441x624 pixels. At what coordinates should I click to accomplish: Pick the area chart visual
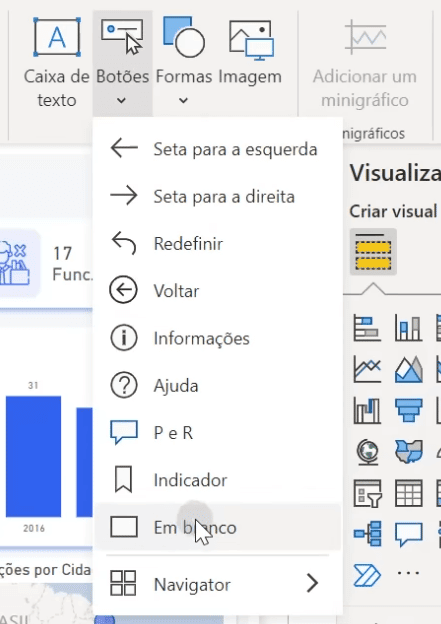pos(408,369)
